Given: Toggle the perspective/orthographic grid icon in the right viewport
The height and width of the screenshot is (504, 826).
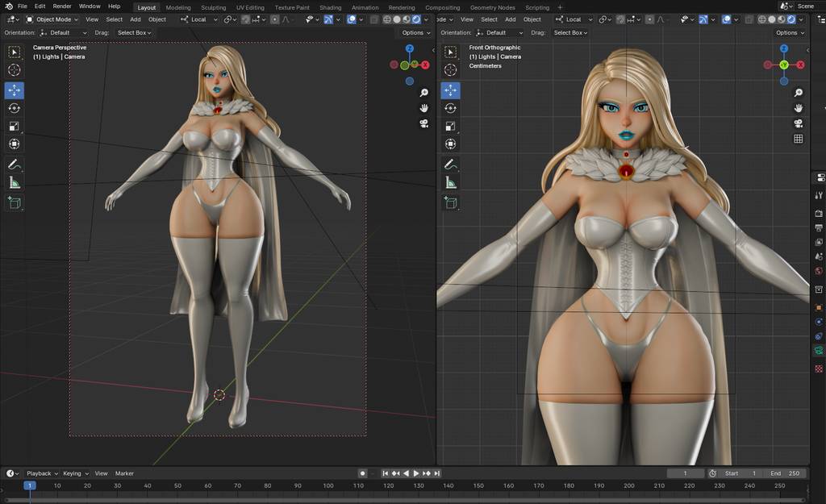Looking at the screenshot, I should tap(798, 139).
